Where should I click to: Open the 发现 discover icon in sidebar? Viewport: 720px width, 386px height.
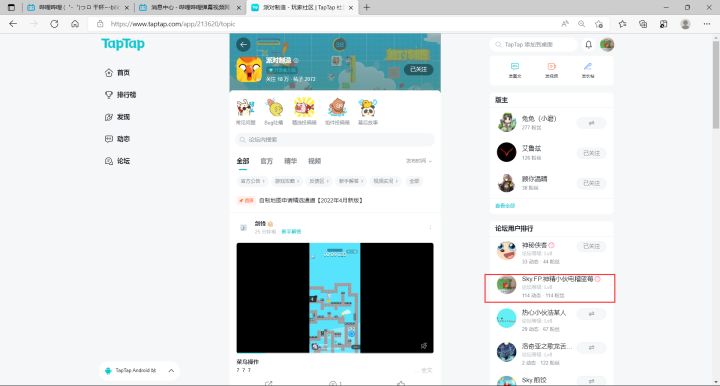click(x=109, y=117)
